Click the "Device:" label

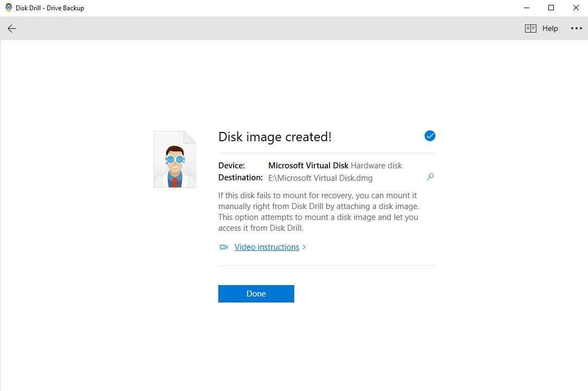[x=232, y=166]
